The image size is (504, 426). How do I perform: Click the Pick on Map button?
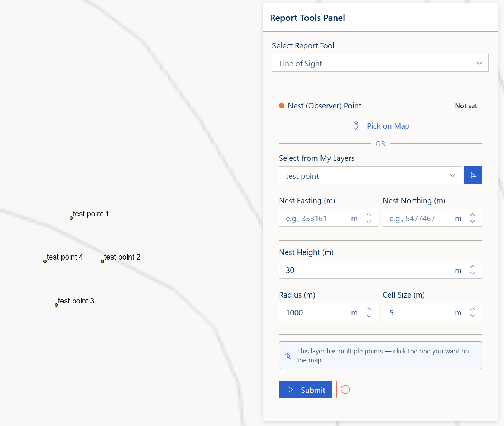380,125
